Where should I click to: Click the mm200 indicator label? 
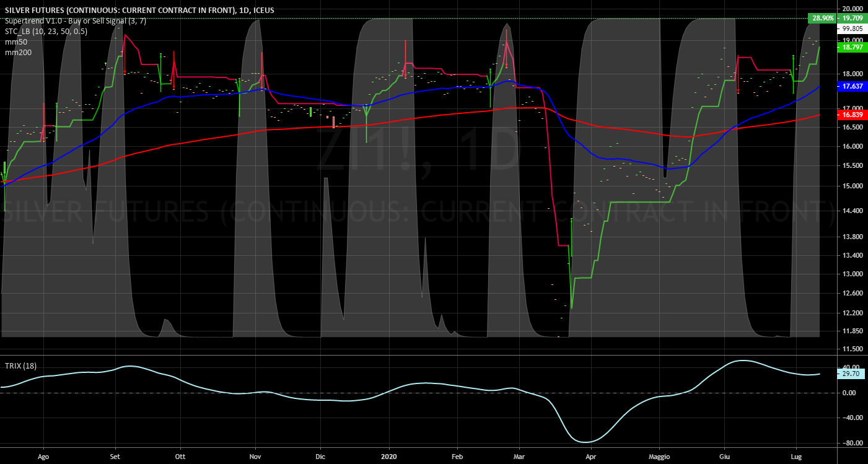(17, 52)
